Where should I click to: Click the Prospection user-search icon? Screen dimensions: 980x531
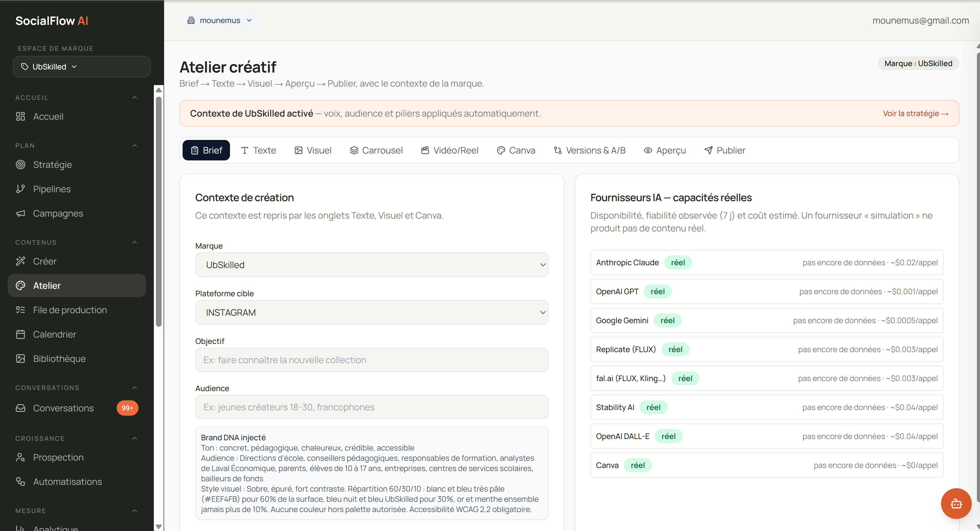[x=21, y=457]
